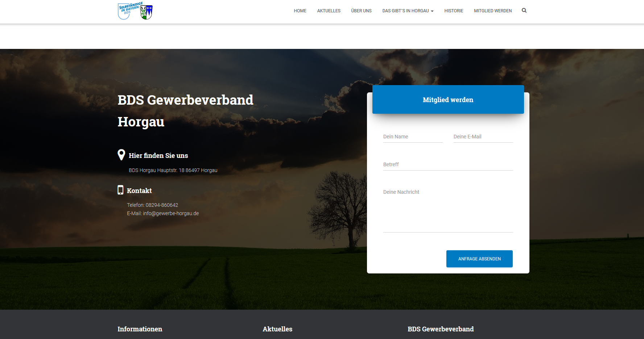Viewport: 644px width, 339px height.
Task: Click the E-Mail info@gewerbe-horgau.de line
Action: click(163, 213)
